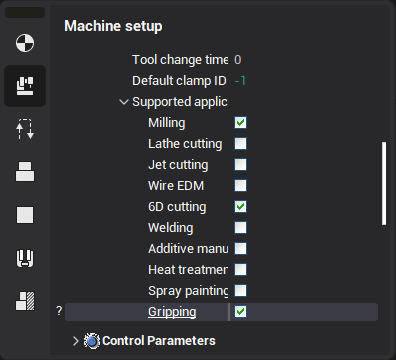The height and width of the screenshot is (360, 396).
Task: Click the Control Parameters heading text
Action: click(159, 341)
